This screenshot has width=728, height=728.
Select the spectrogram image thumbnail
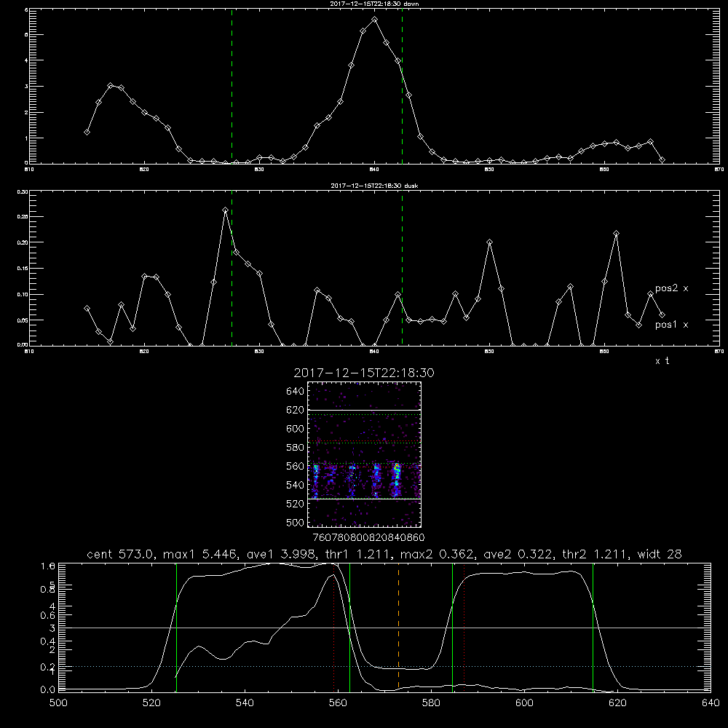[365, 454]
